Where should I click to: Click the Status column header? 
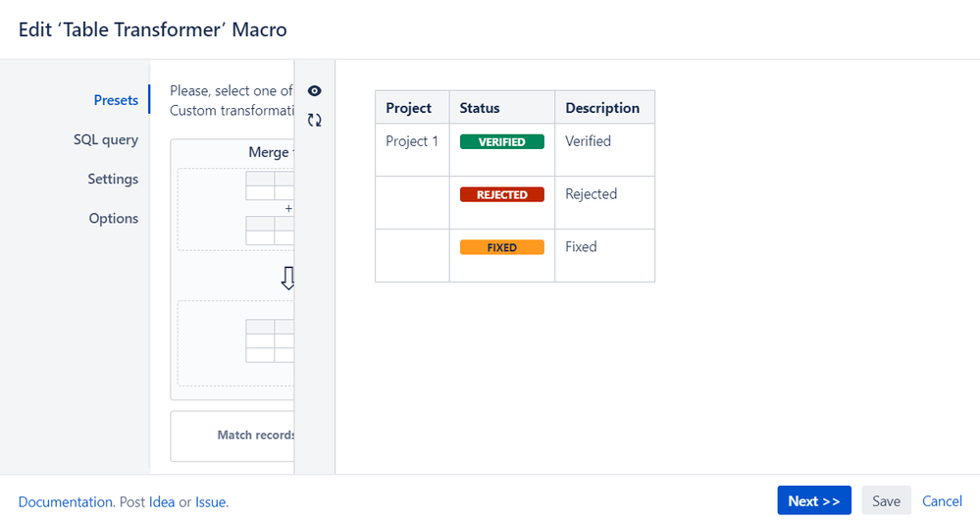[480, 108]
